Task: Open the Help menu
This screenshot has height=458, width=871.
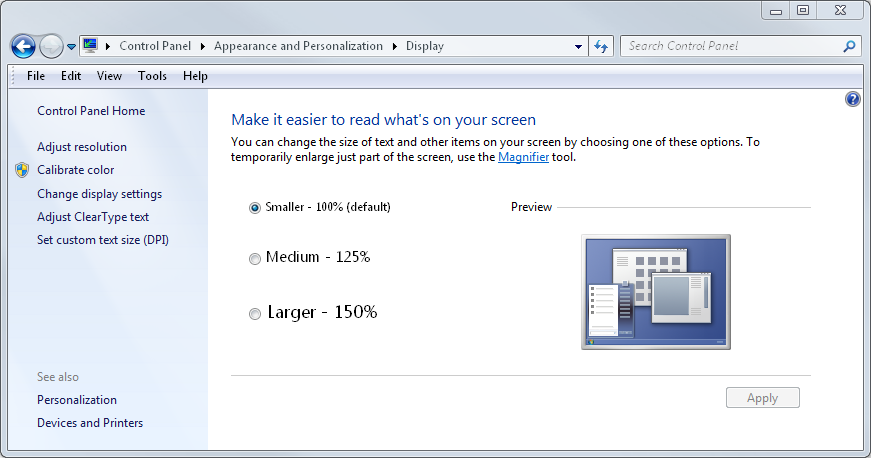Action: 195,76
